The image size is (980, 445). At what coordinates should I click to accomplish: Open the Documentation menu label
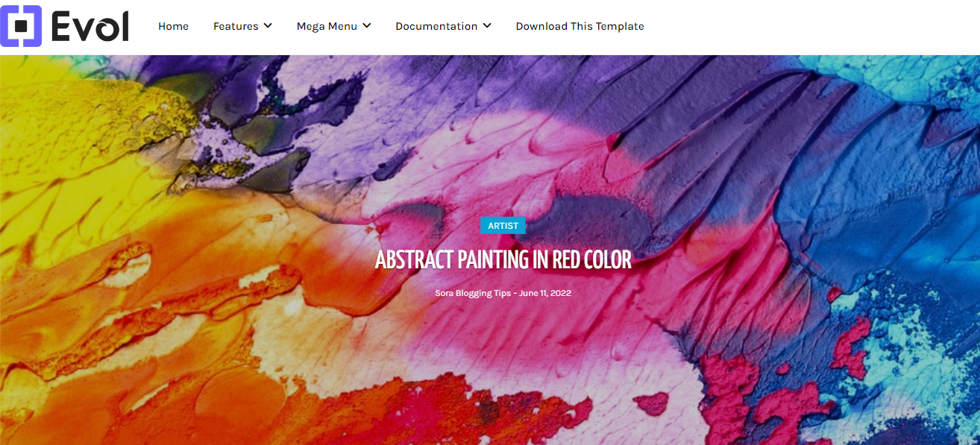[436, 26]
